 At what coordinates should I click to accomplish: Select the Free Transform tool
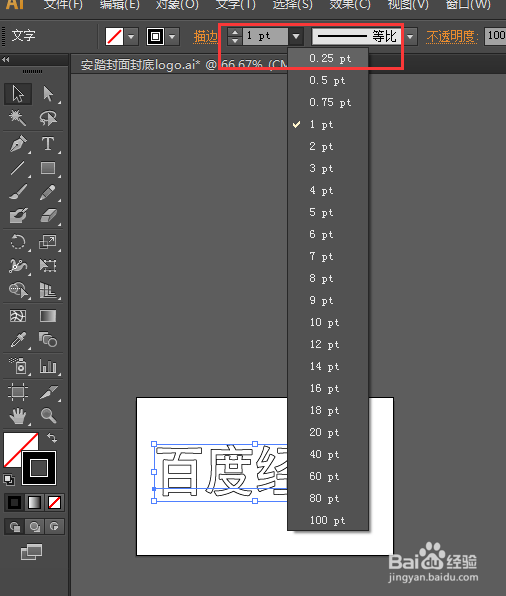[x=48, y=266]
